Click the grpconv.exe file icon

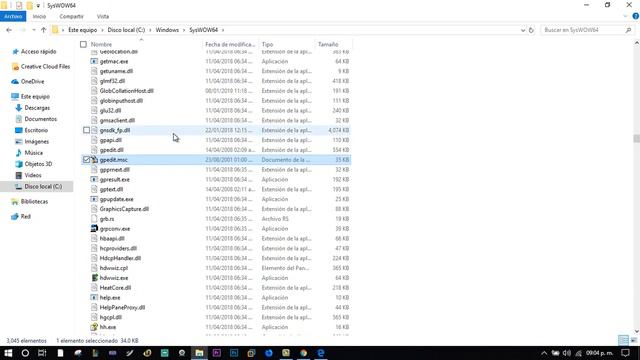pyautogui.click(x=94, y=229)
